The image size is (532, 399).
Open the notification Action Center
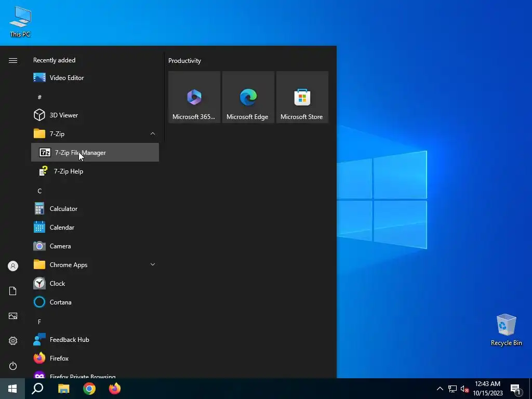pos(515,389)
